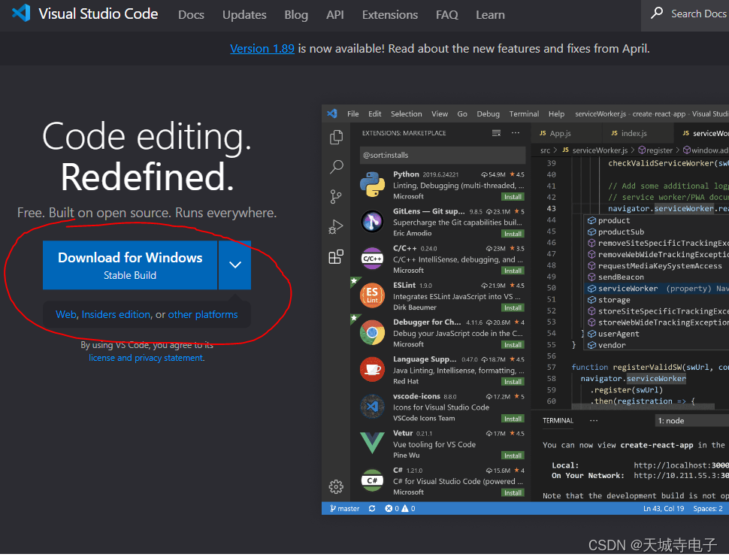The height and width of the screenshot is (560, 729).
Task: Click the Language Support Java icon
Action: [373, 369]
